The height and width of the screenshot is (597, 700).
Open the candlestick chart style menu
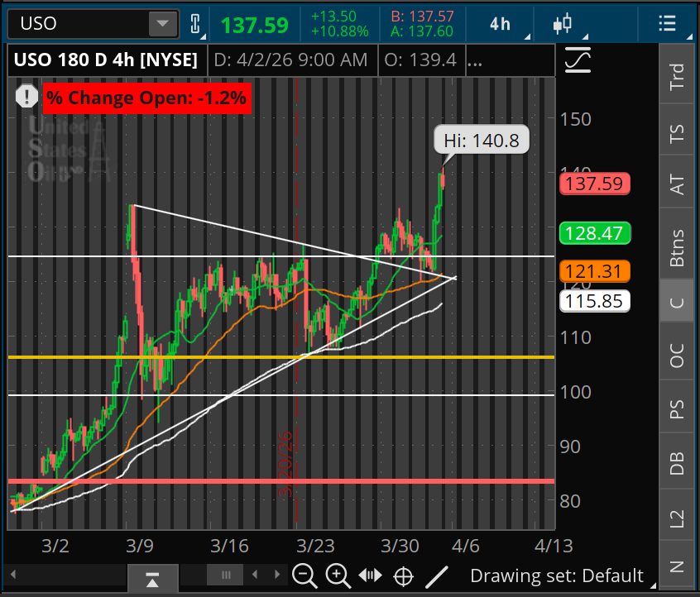point(563,24)
